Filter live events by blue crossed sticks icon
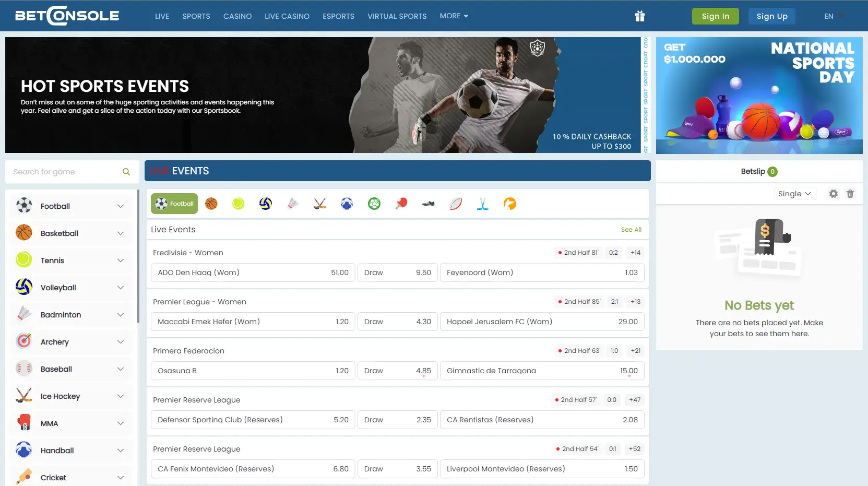 point(483,204)
